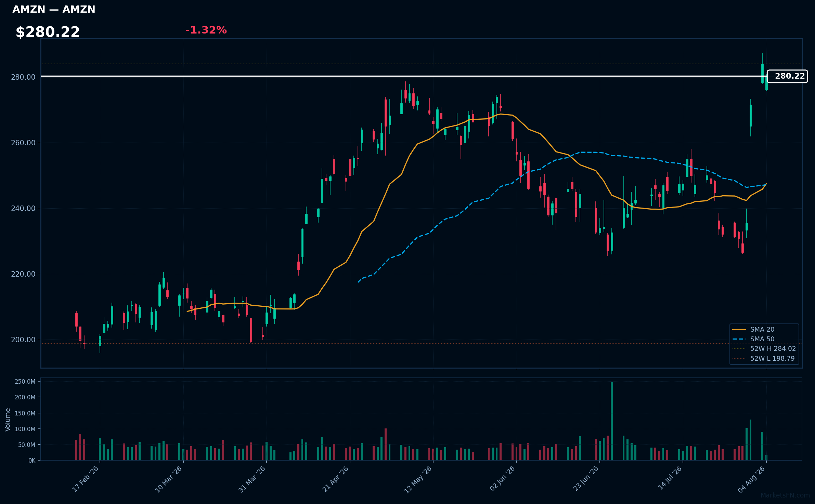Click the 150.0M volume axis label

point(25,413)
